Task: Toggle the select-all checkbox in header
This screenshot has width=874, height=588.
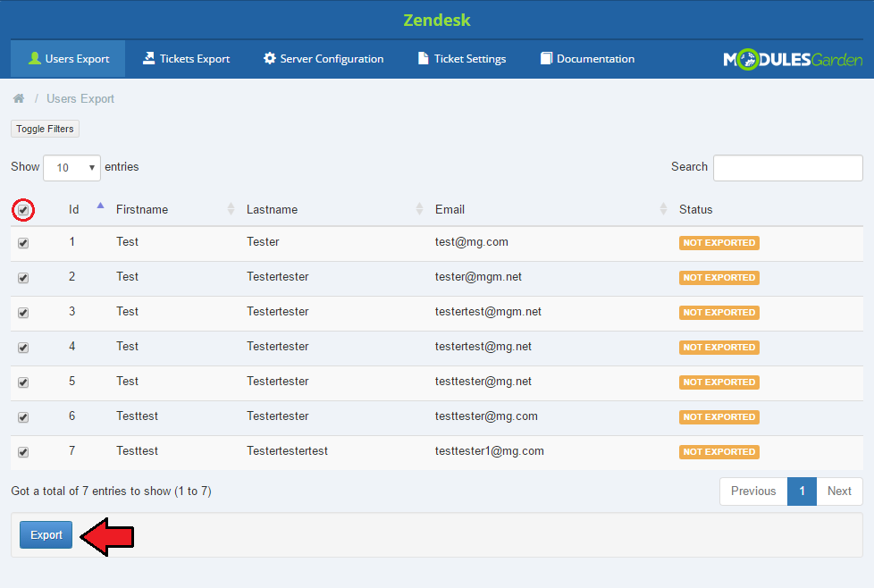Action: point(23,210)
